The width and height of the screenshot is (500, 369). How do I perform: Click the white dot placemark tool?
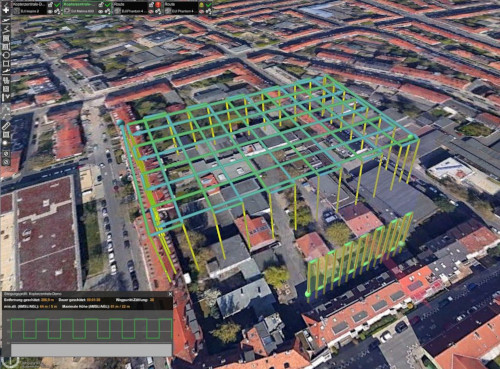(x=5, y=143)
